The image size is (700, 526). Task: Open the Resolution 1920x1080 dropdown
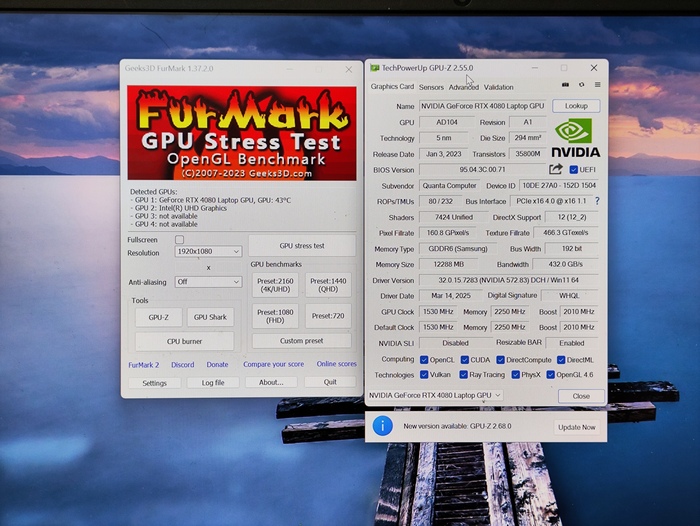(208, 252)
